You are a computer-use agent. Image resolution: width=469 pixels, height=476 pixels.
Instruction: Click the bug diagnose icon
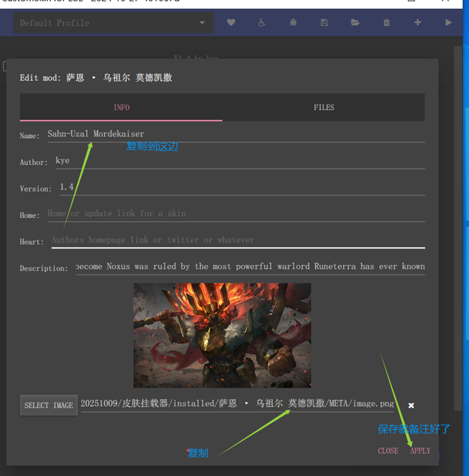tap(293, 23)
